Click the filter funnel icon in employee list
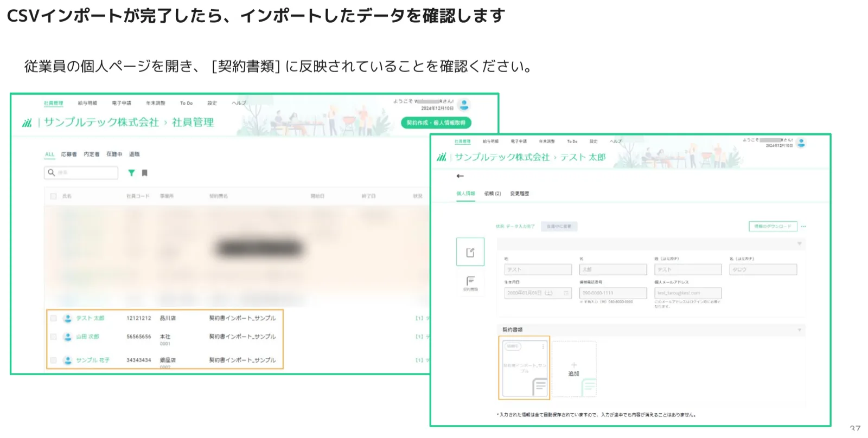 (131, 173)
